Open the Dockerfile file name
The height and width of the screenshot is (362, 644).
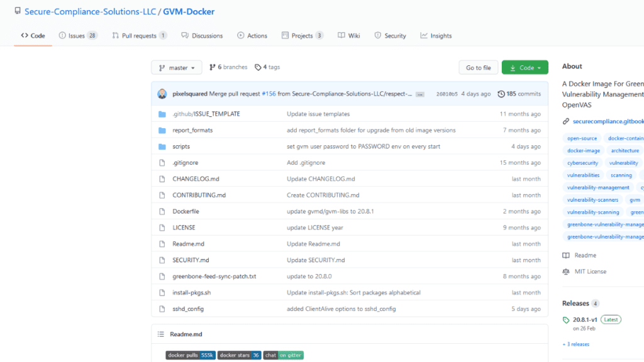pos(186,211)
